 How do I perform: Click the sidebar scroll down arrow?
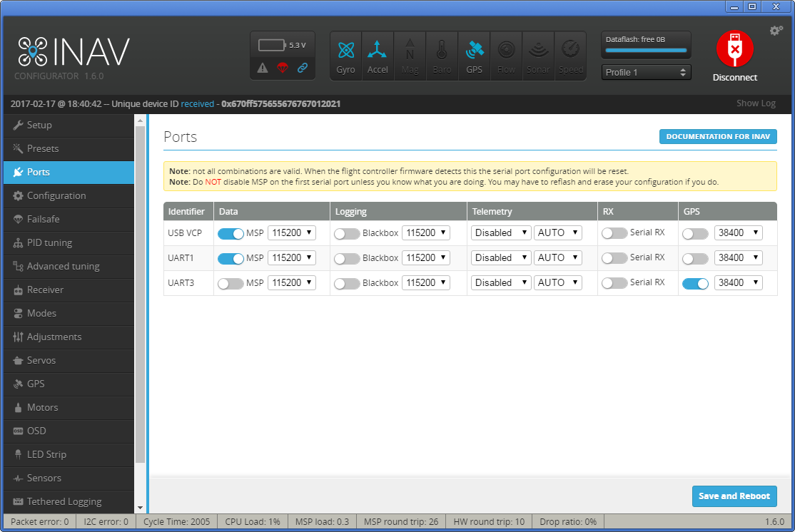pyautogui.click(x=141, y=508)
